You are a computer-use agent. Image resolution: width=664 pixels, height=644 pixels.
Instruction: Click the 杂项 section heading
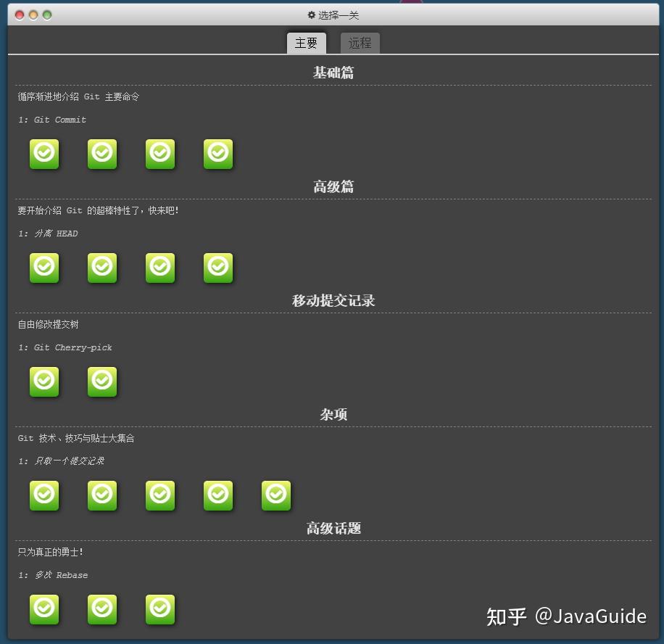tap(333, 414)
